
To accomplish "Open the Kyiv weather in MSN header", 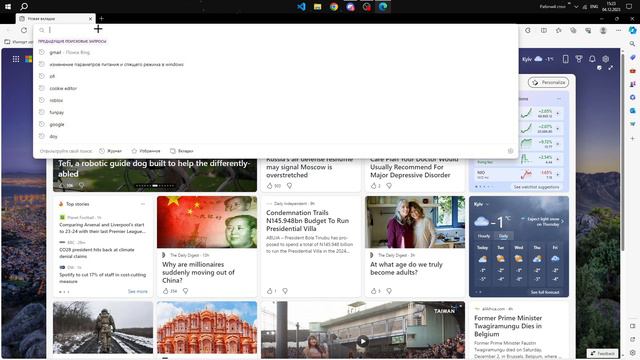I will click(x=538, y=59).
